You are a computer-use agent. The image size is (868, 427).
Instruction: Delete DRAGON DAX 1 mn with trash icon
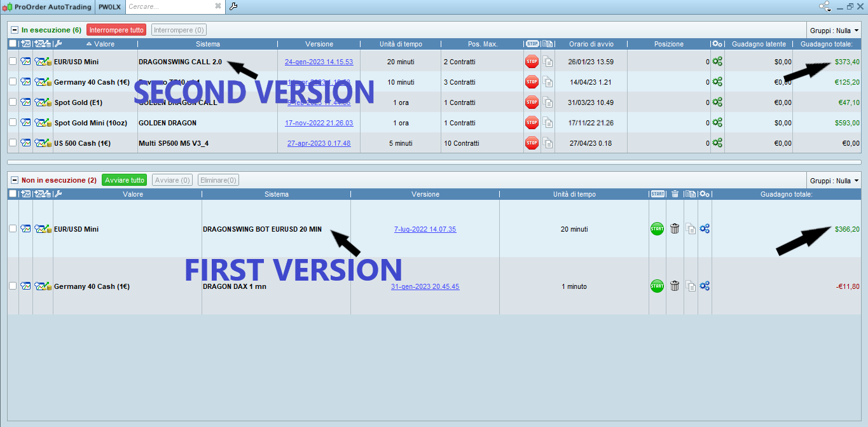pyautogui.click(x=675, y=286)
